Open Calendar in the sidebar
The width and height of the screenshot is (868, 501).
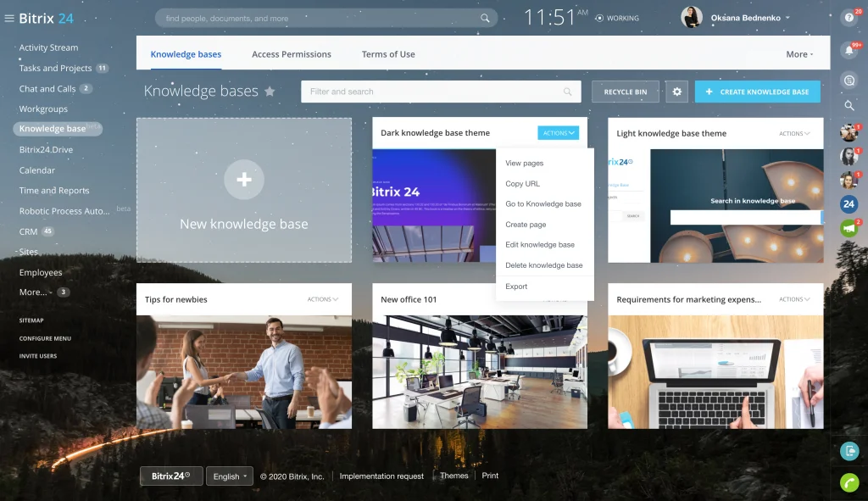pyautogui.click(x=37, y=170)
